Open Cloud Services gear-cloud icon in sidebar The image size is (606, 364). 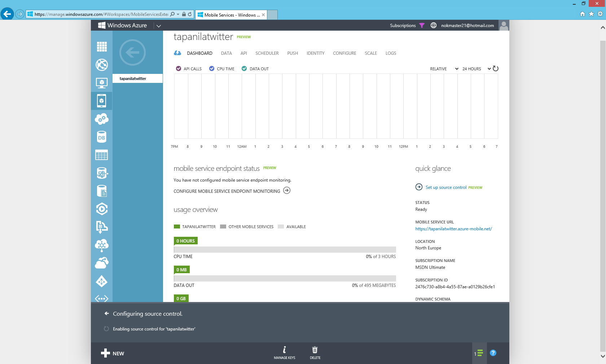[x=102, y=119]
